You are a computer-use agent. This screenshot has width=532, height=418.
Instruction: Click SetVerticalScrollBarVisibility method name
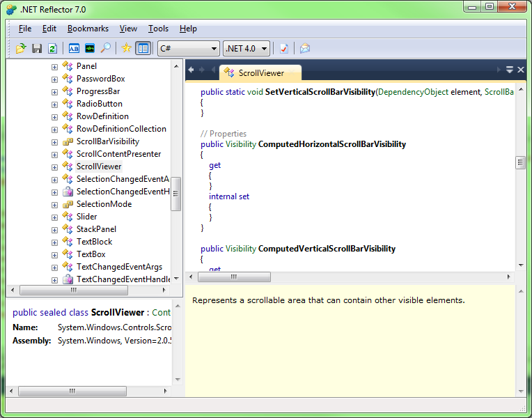coord(320,92)
